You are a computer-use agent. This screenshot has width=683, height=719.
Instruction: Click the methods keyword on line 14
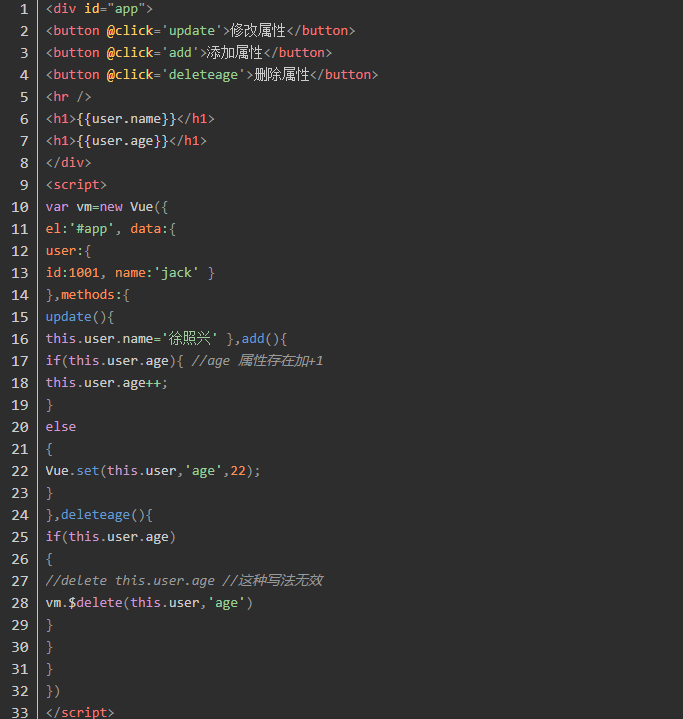pos(91,295)
